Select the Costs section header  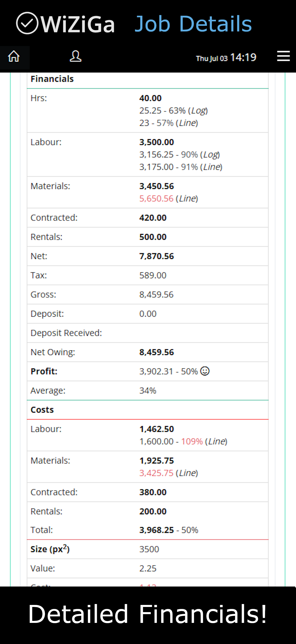click(x=42, y=410)
